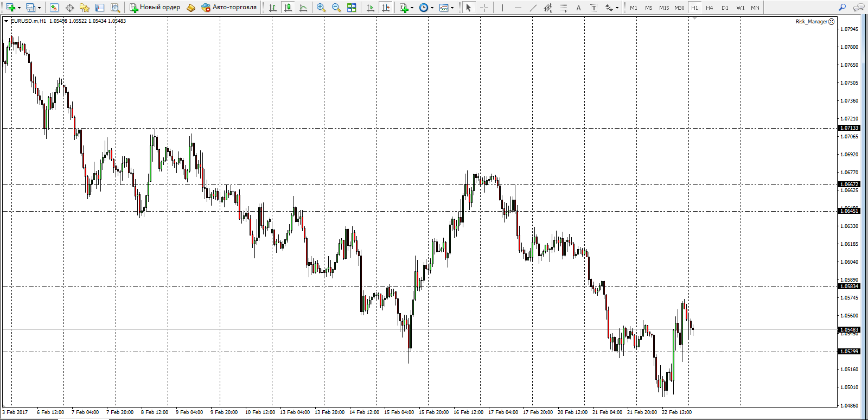
Task: Show the Terminal panel
Action: coord(100,8)
